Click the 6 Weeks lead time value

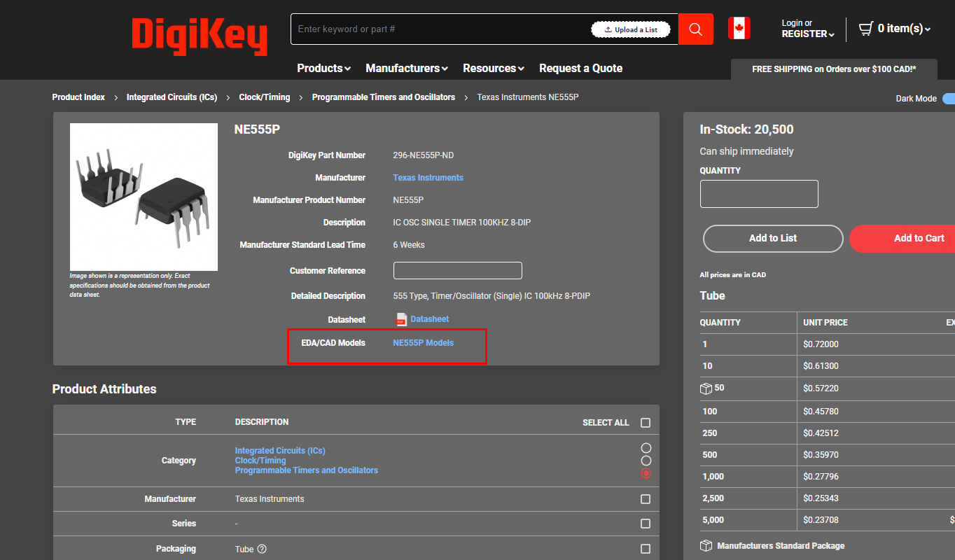coord(409,245)
